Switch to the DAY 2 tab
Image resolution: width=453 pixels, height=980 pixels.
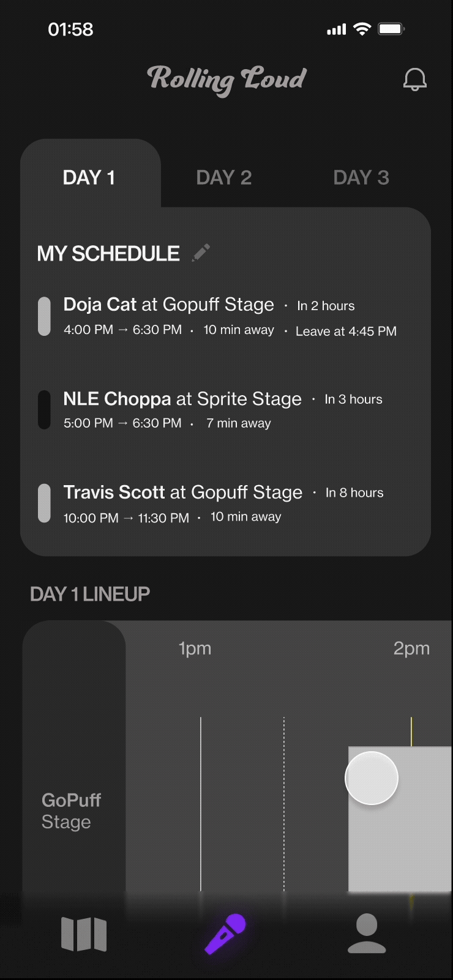pos(224,177)
